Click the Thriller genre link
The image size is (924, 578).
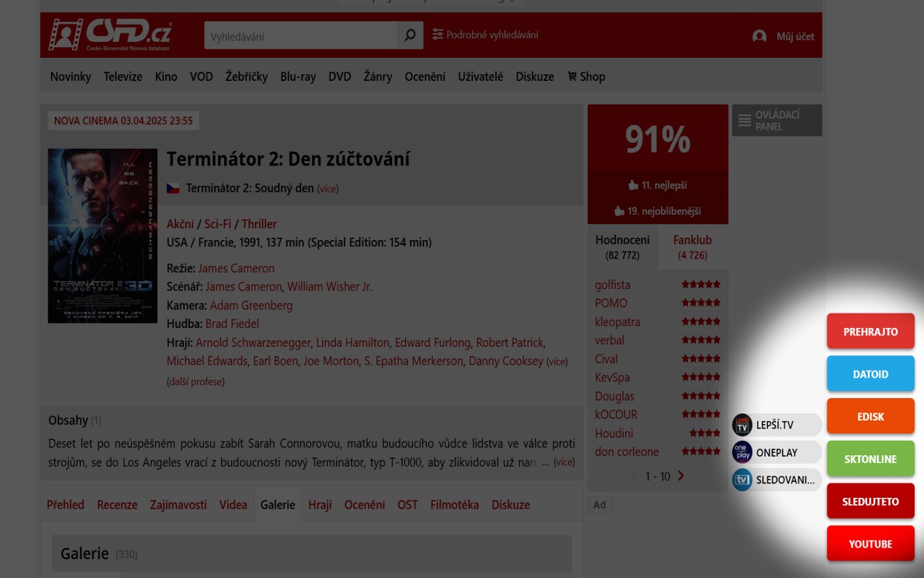tap(259, 224)
